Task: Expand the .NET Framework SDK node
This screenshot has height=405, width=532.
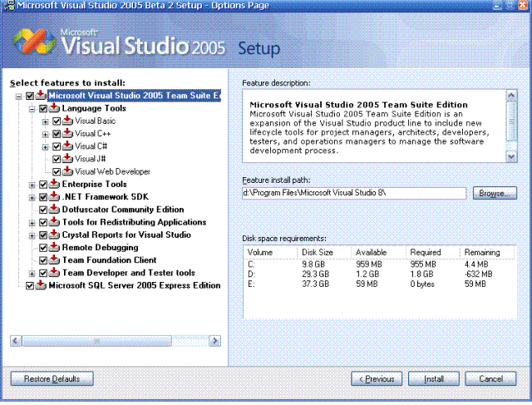Action: point(32,198)
